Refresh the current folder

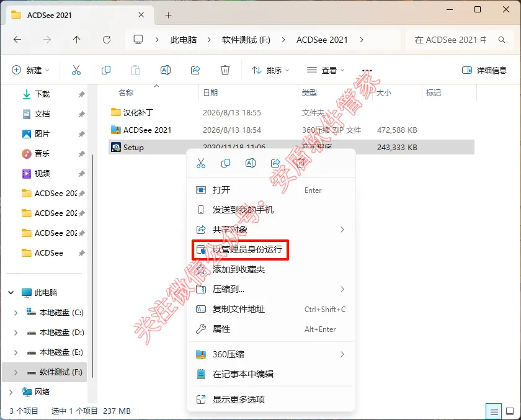(x=106, y=40)
